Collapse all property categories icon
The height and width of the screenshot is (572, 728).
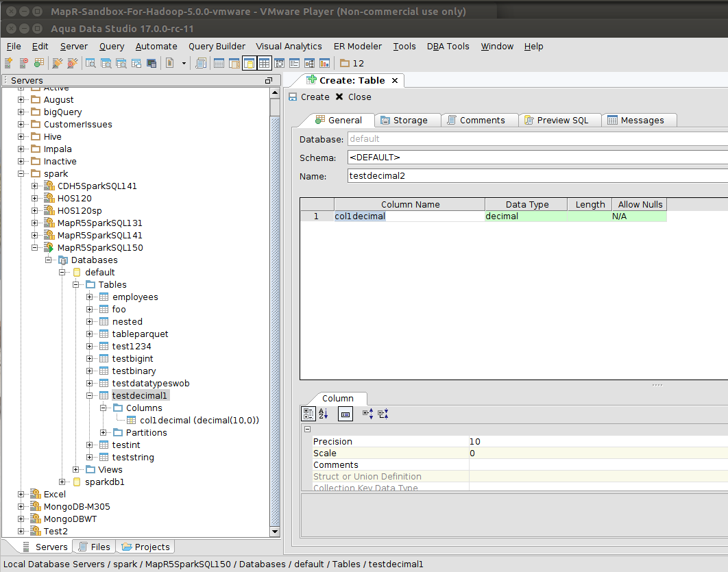(x=383, y=414)
